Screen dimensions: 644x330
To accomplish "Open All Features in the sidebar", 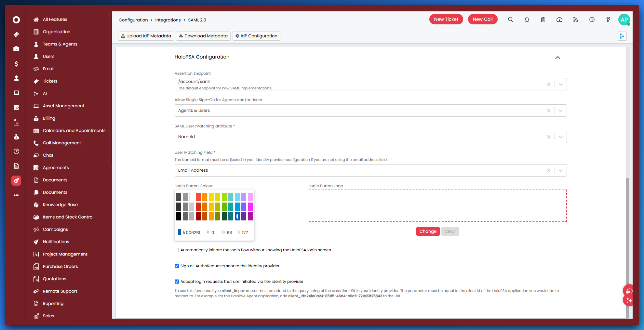I will click(x=55, y=20).
